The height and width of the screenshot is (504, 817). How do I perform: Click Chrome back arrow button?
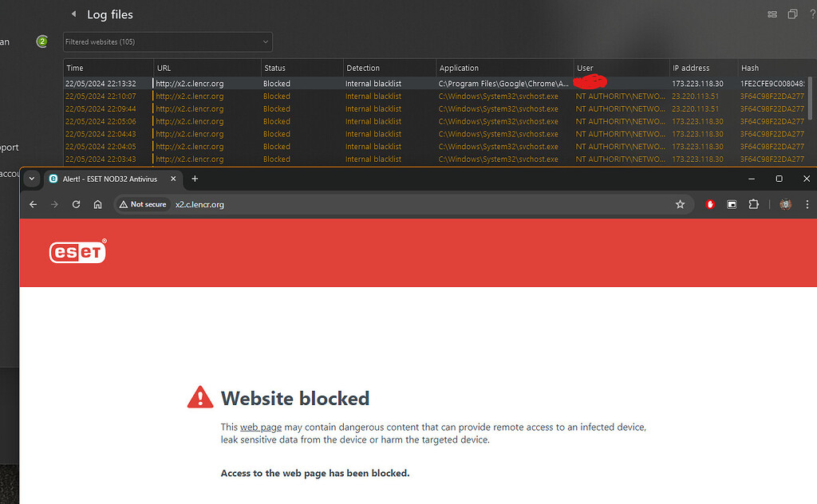click(x=34, y=204)
